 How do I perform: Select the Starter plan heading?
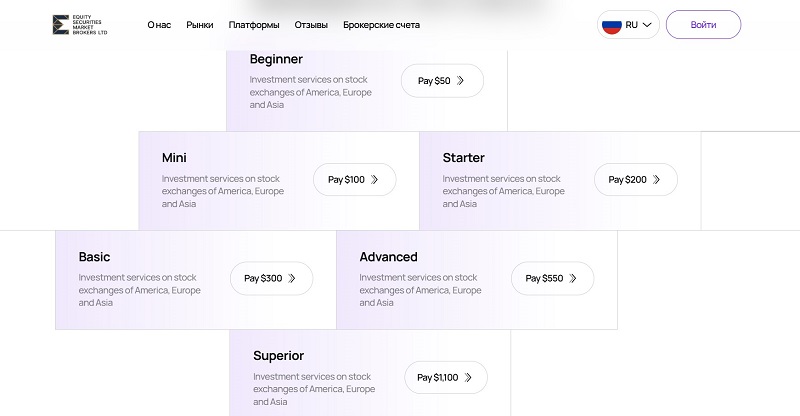pos(464,158)
